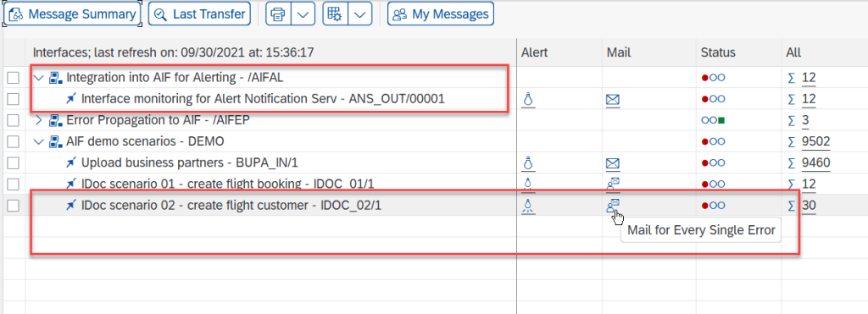Open the print options dropdown arrow
868x314 pixels.
pos(303,14)
